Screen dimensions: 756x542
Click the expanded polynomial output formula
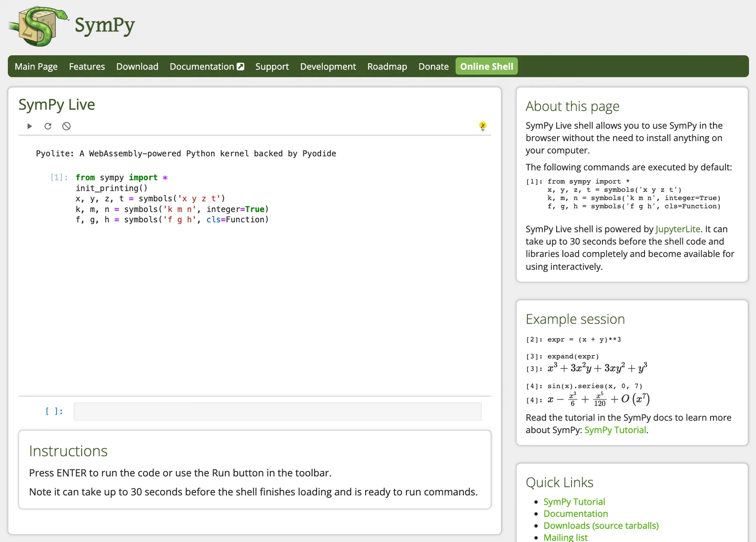click(x=597, y=367)
